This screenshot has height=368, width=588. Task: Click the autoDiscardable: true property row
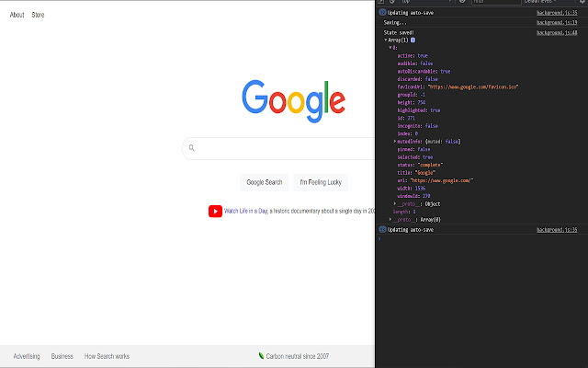424,71
